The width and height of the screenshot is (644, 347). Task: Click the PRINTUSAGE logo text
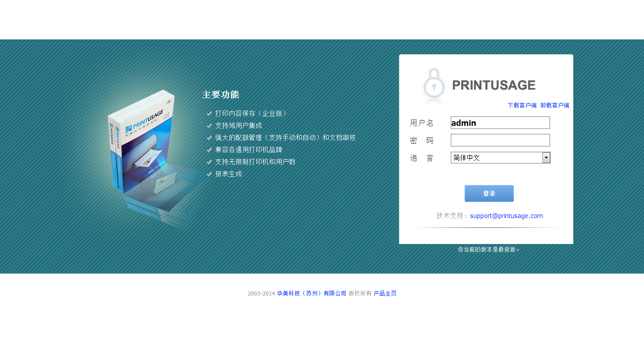(x=494, y=85)
